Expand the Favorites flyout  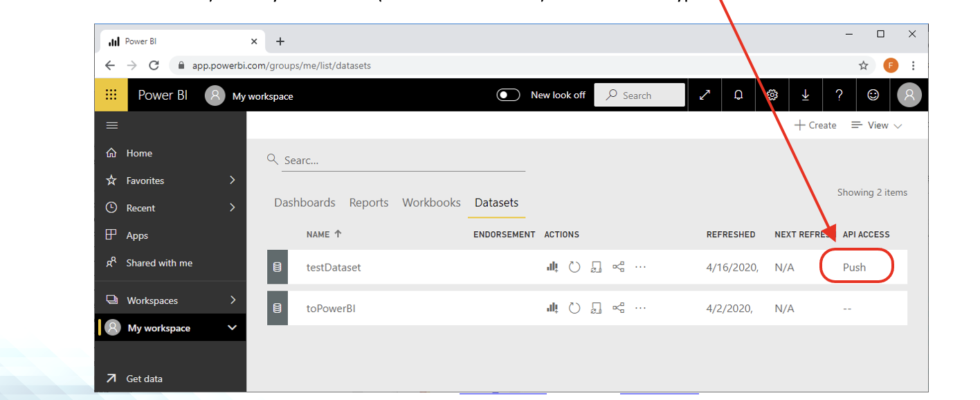[233, 180]
